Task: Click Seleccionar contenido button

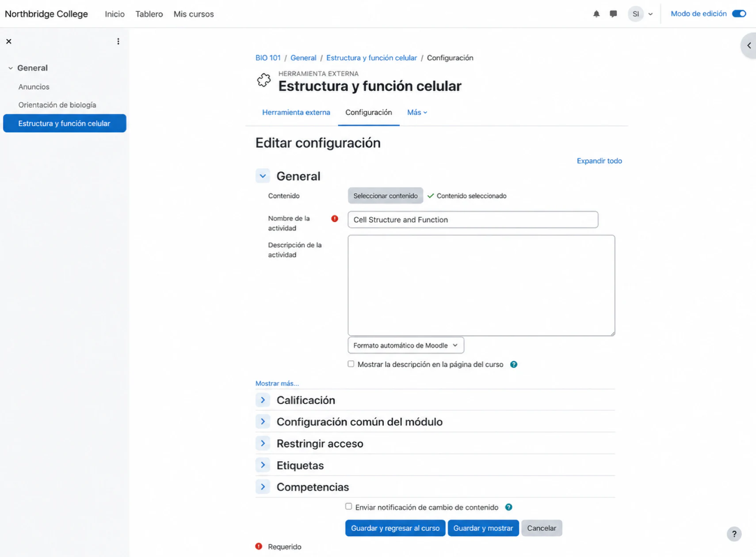Action: coord(385,196)
